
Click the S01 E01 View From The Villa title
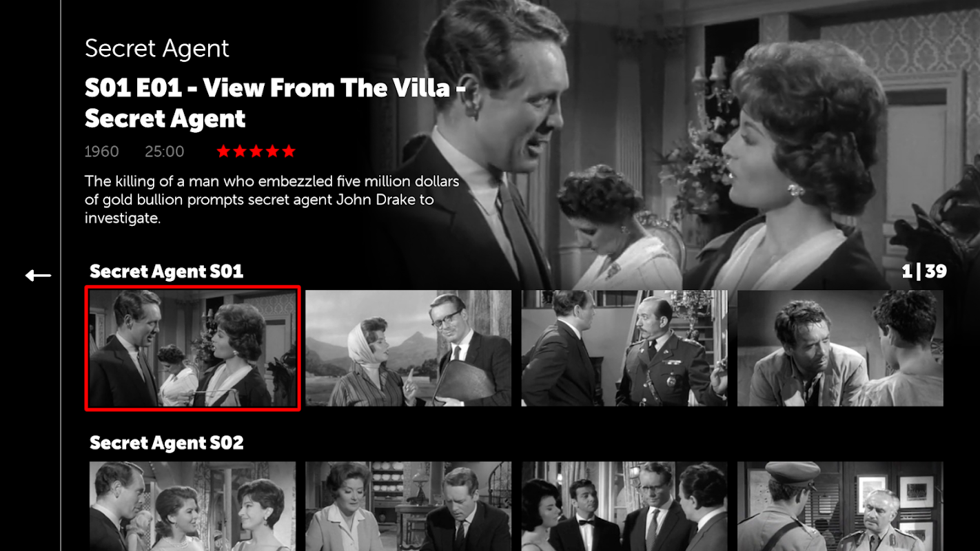coord(276,103)
